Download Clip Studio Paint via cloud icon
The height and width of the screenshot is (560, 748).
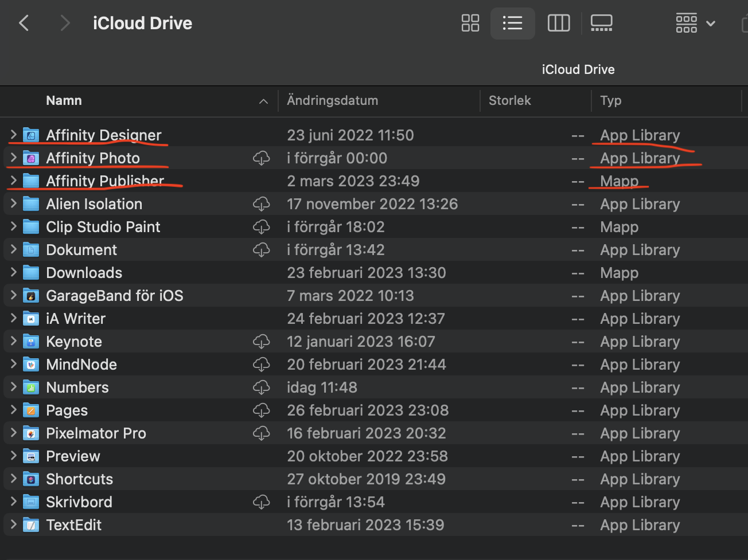click(x=262, y=227)
